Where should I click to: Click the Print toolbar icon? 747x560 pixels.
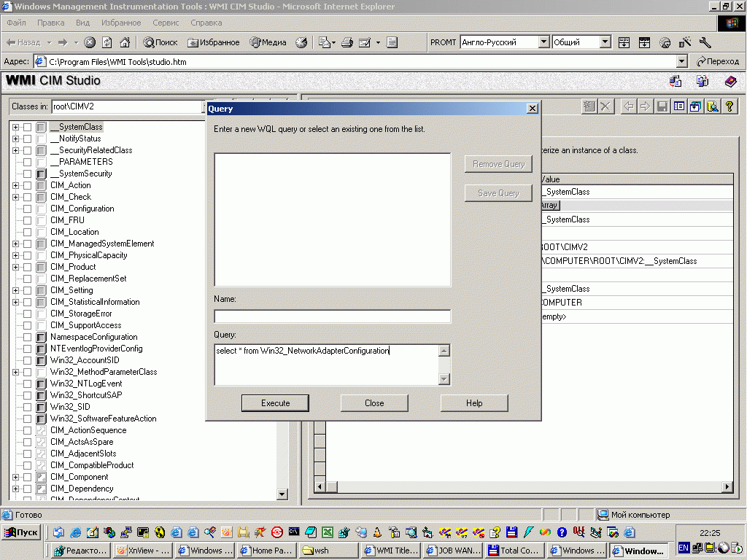coord(347,42)
